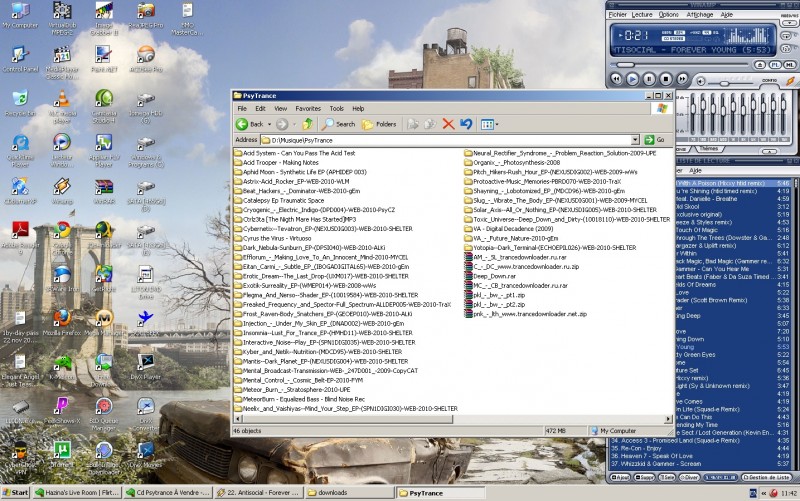The height and width of the screenshot is (501, 800).
Task: Open the green µTorrent desktop icon
Action: [62, 455]
